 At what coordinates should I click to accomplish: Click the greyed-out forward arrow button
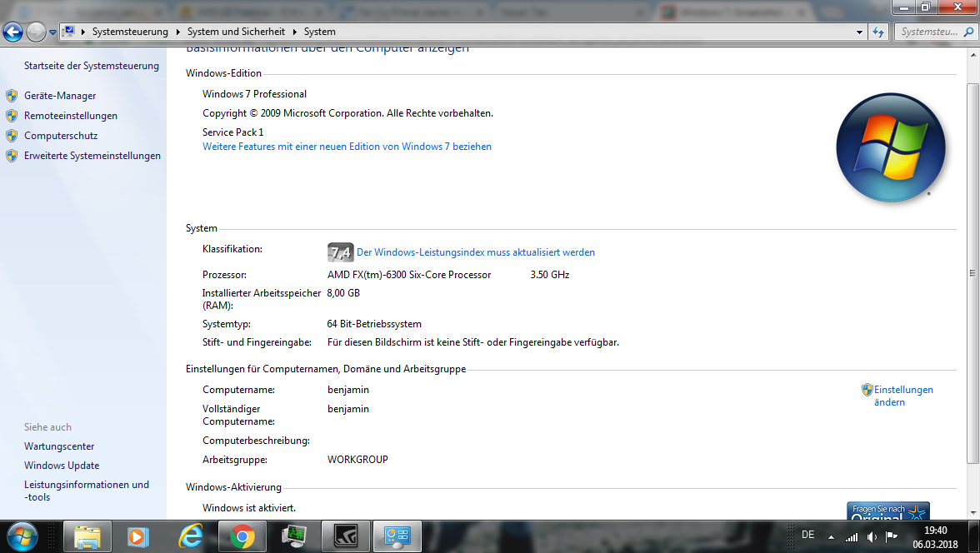tap(37, 32)
